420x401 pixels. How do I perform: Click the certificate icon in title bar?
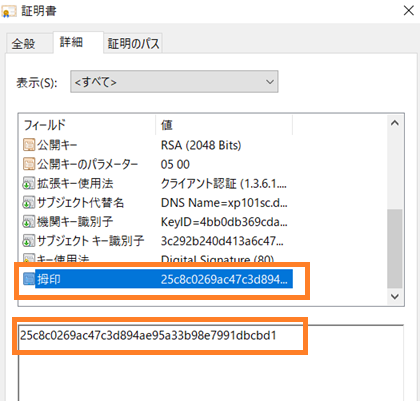(x=9, y=12)
